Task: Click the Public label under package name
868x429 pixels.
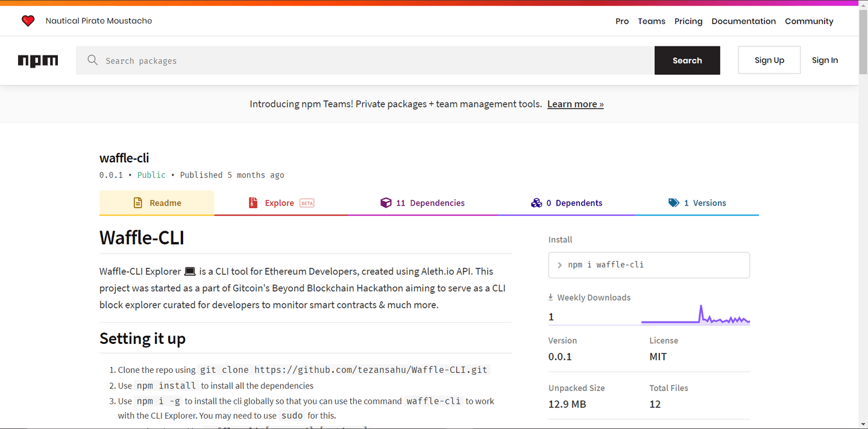Action: pos(151,175)
